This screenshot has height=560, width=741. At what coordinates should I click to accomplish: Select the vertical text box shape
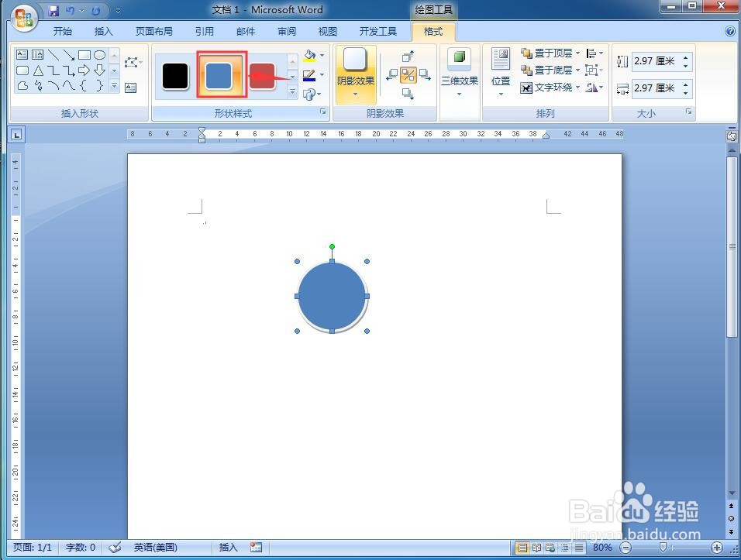pyautogui.click(x=37, y=55)
